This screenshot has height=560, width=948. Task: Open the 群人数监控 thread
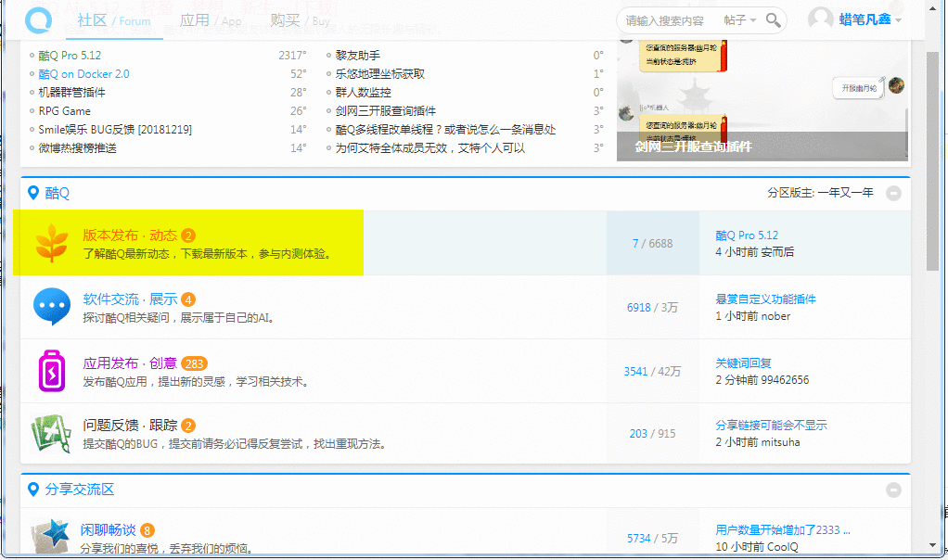tap(363, 93)
